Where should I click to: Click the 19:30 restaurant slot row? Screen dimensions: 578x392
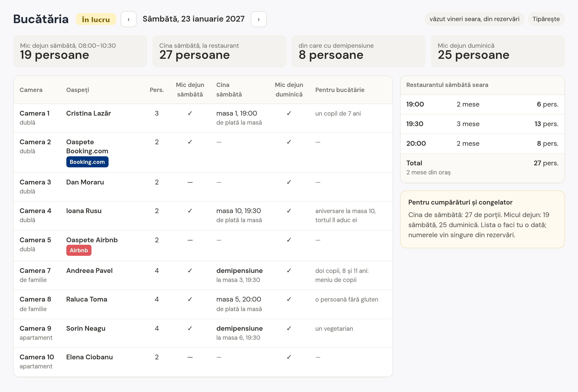pos(483,124)
